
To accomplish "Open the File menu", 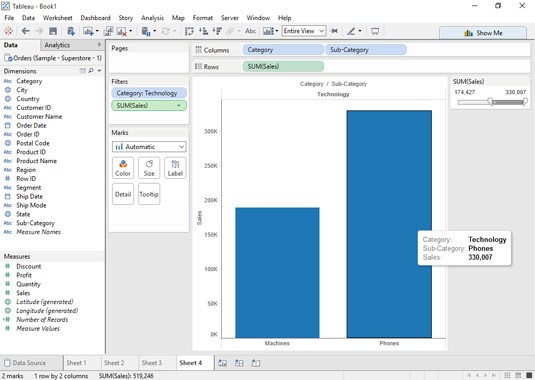I will pyautogui.click(x=9, y=18).
